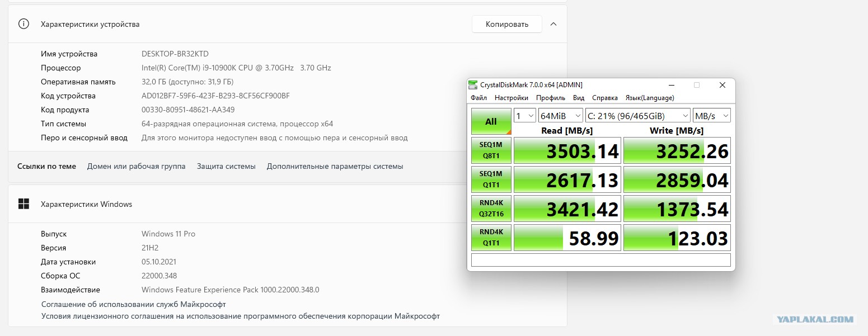Screen dimensions: 868x336
Task: Run the SEQ1M Q1T1 test
Action: click(491, 180)
